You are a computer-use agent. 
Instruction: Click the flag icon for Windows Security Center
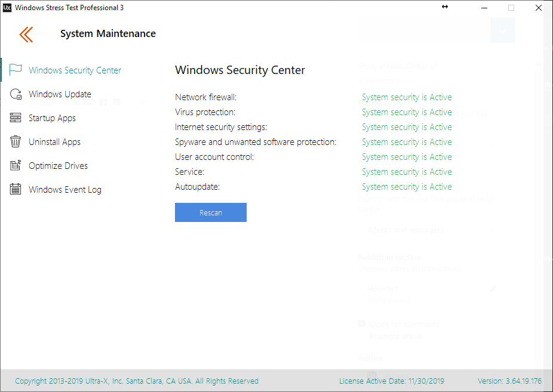point(16,70)
